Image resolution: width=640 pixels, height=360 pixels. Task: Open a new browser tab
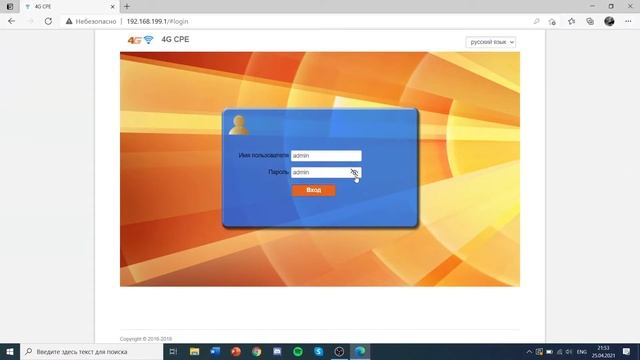tap(127, 7)
